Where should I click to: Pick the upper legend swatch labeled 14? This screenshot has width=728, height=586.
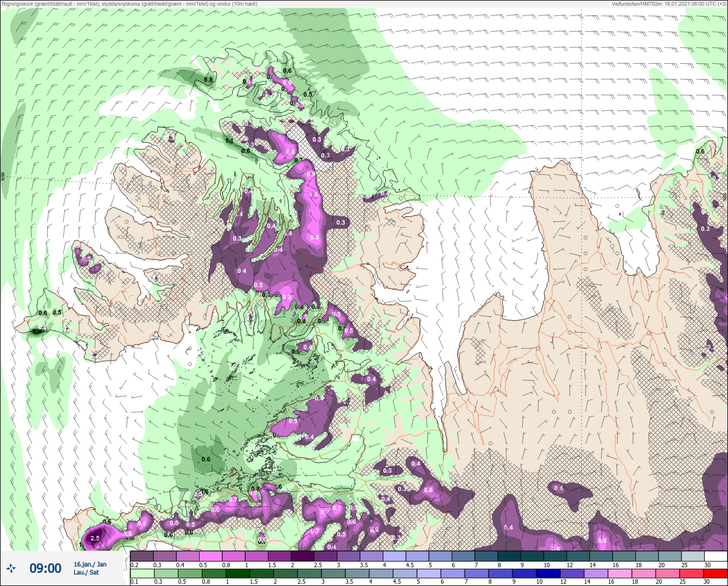[601, 556]
